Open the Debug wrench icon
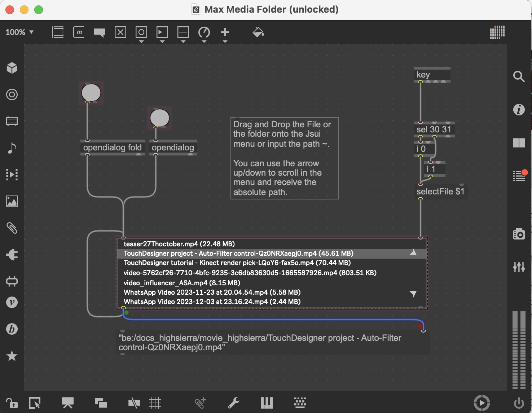The image size is (532, 413). [234, 403]
